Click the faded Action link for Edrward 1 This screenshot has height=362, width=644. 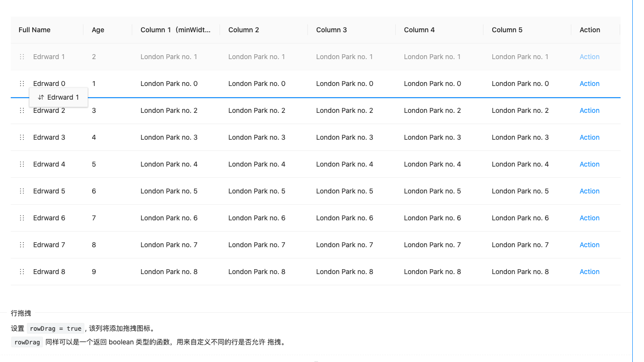click(589, 57)
